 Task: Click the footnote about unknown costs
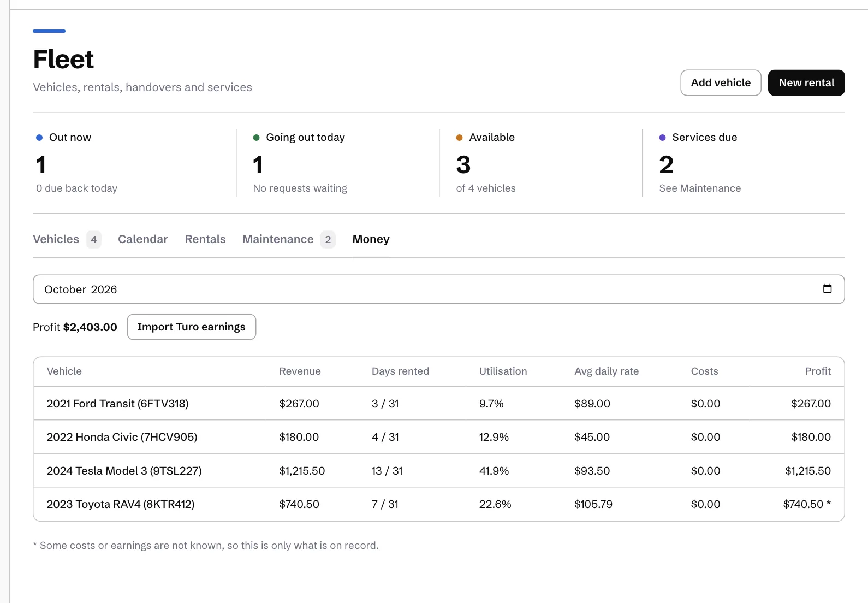[206, 546]
